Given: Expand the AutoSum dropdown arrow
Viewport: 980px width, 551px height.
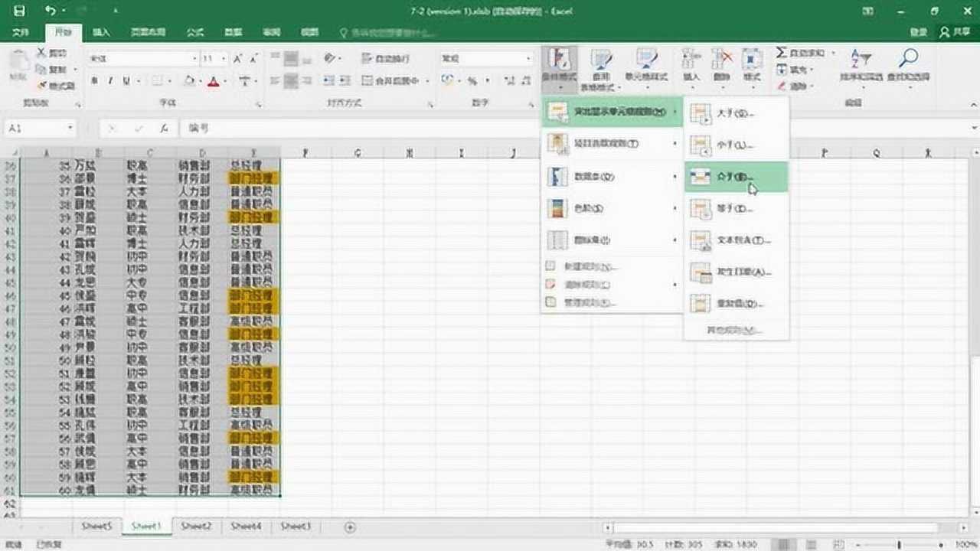Looking at the screenshot, I should (832, 53).
